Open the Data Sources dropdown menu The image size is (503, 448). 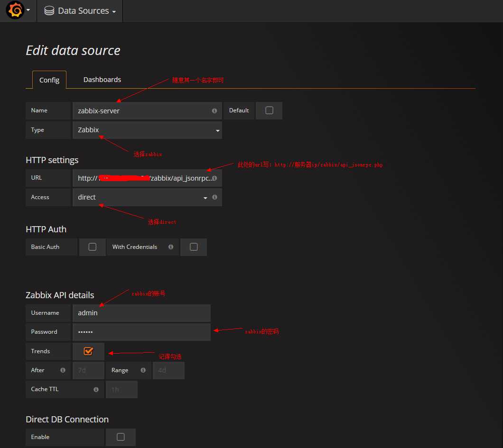pos(80,11)
